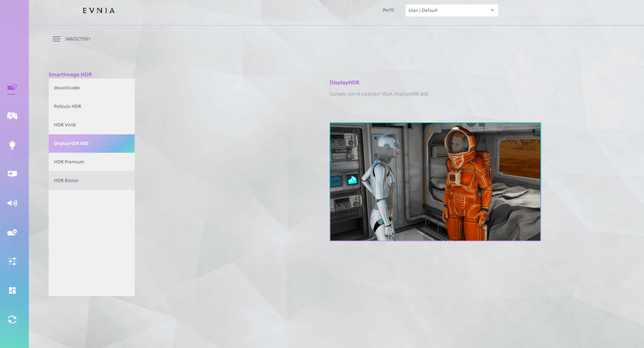This screenshot has height=348, width=644.
Task: Select the HDR Básico option
Action: point(92,180)
